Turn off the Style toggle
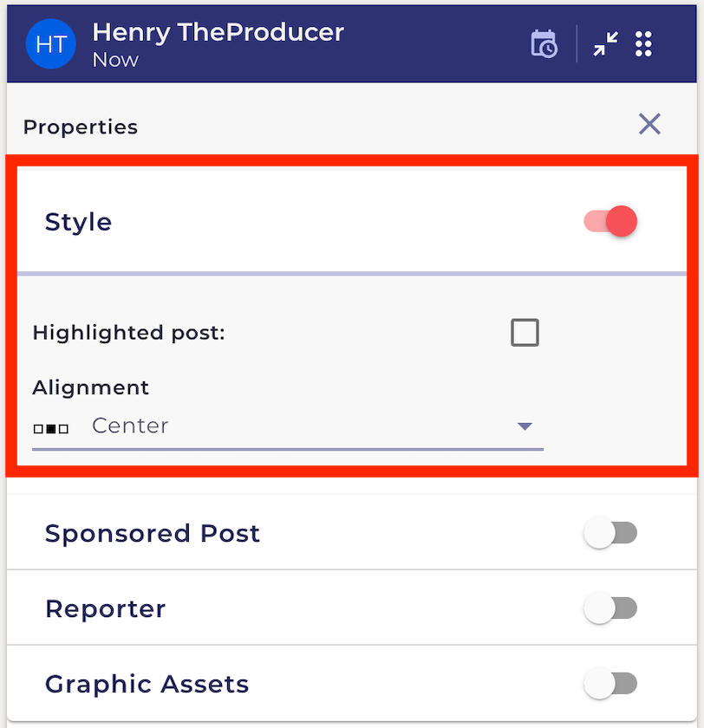 (x=610, y=221)
